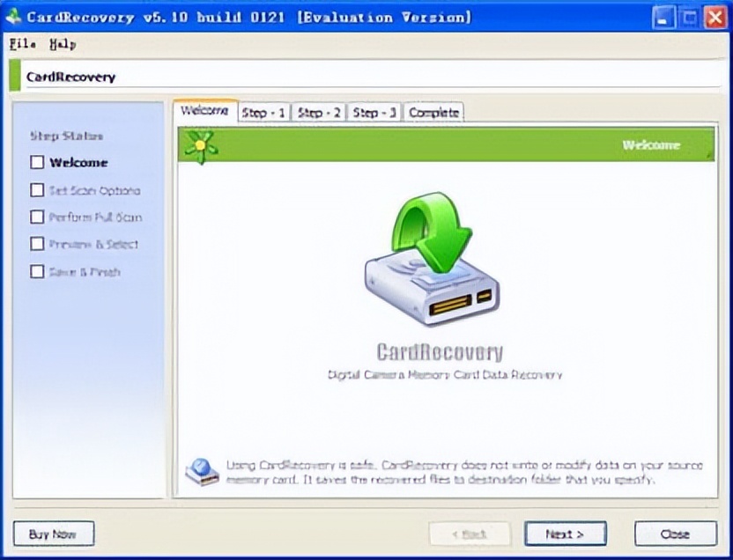The image size is (733, 560).
Task: Click the Preview & Select step label
Action: [94, 244]
